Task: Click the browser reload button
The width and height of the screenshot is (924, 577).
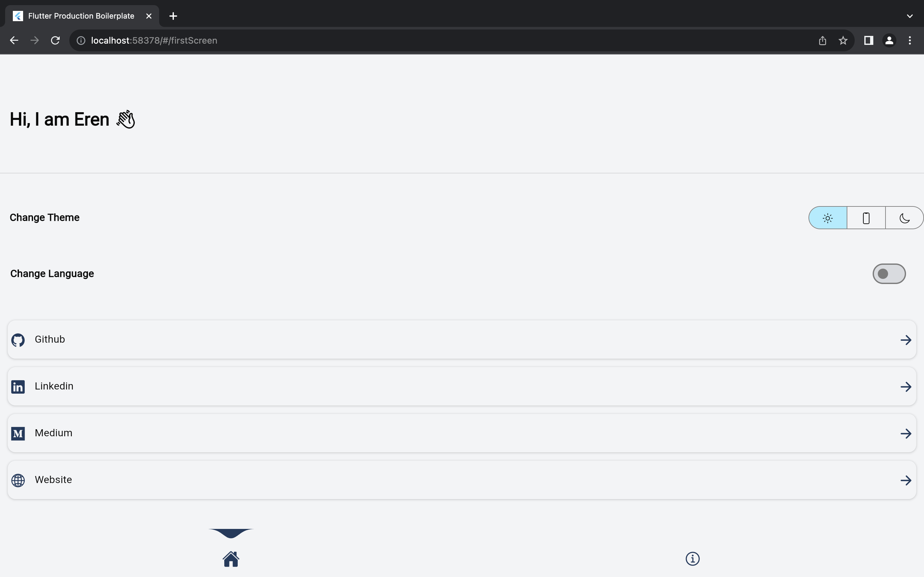Action: tap(56, 40)
